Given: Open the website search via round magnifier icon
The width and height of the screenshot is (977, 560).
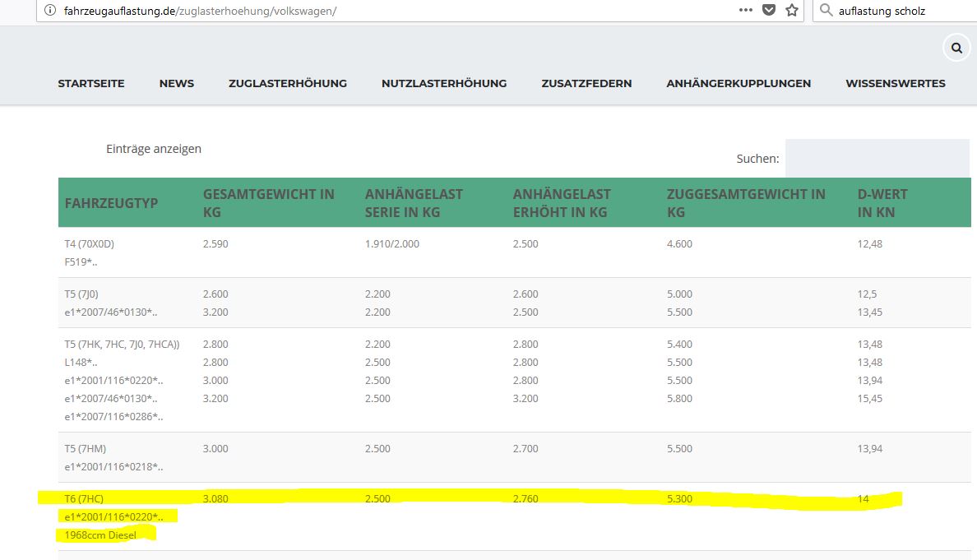Looking at the screenshot, I should point(956,49).
